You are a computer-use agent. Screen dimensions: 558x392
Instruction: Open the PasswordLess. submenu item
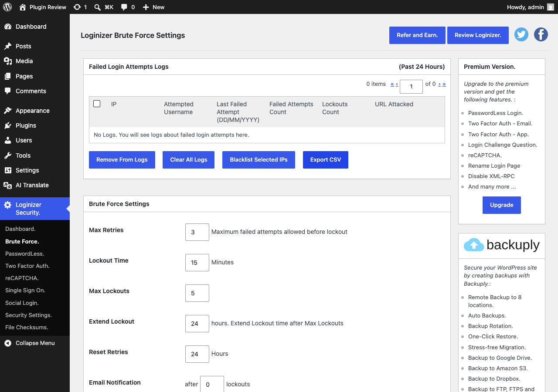[35, 253]
